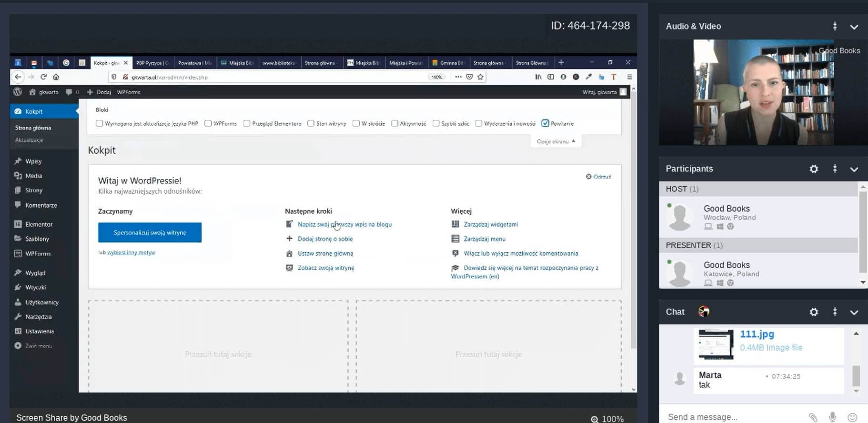868x423 pixels.
Task: Switch to the Gminna Bib browser tab
Action: (x=448, y=62)
